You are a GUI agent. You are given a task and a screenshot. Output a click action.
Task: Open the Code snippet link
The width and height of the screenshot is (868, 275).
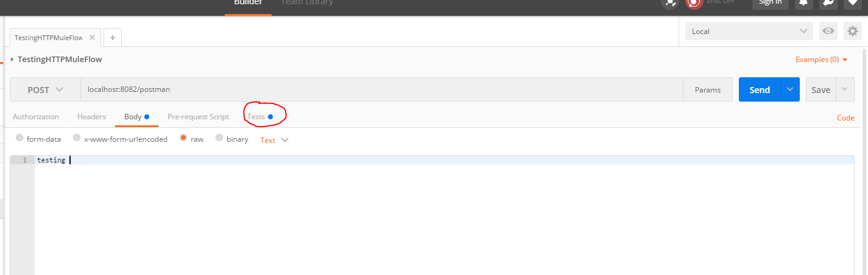845,118
